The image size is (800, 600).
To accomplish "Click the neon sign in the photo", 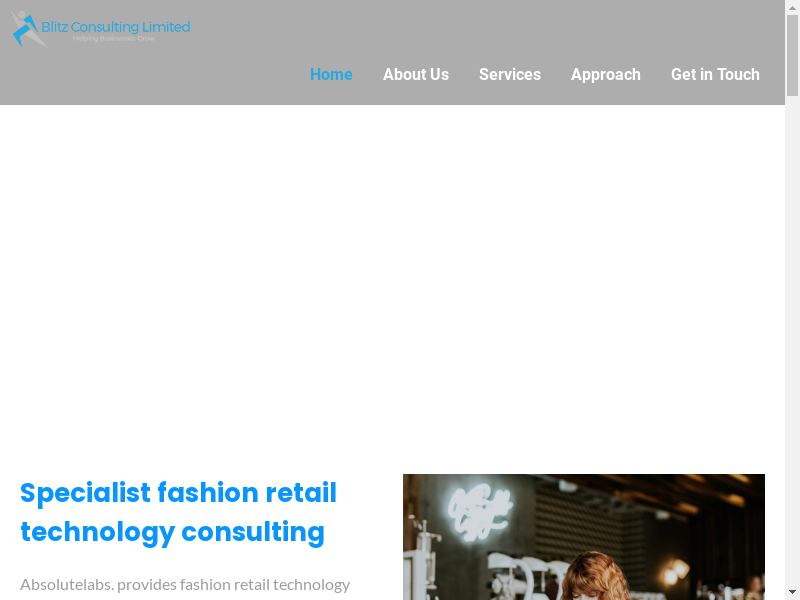I will [x=480, y=512].
